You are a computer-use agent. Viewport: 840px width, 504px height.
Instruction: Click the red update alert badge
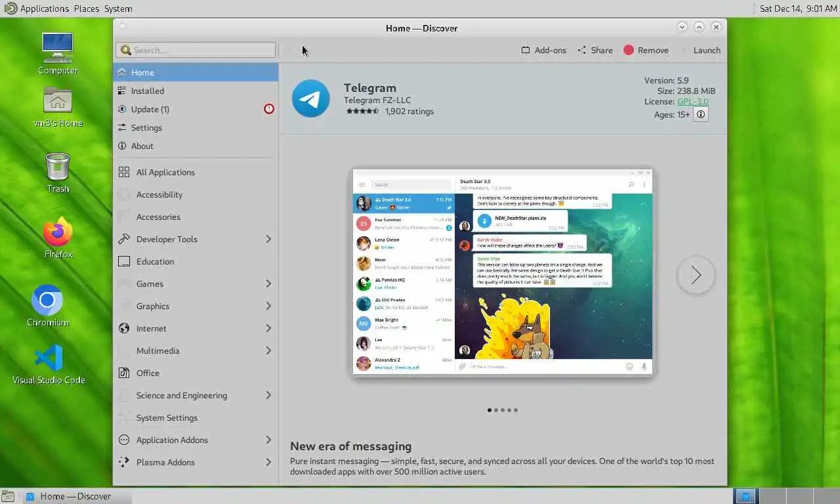[x=269, y=109]
